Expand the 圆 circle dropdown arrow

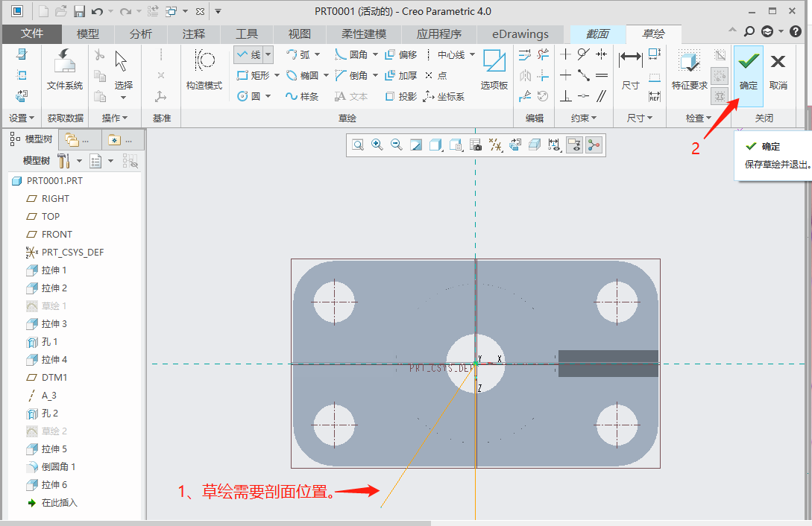pyautogui.click(x=268, y=96)
